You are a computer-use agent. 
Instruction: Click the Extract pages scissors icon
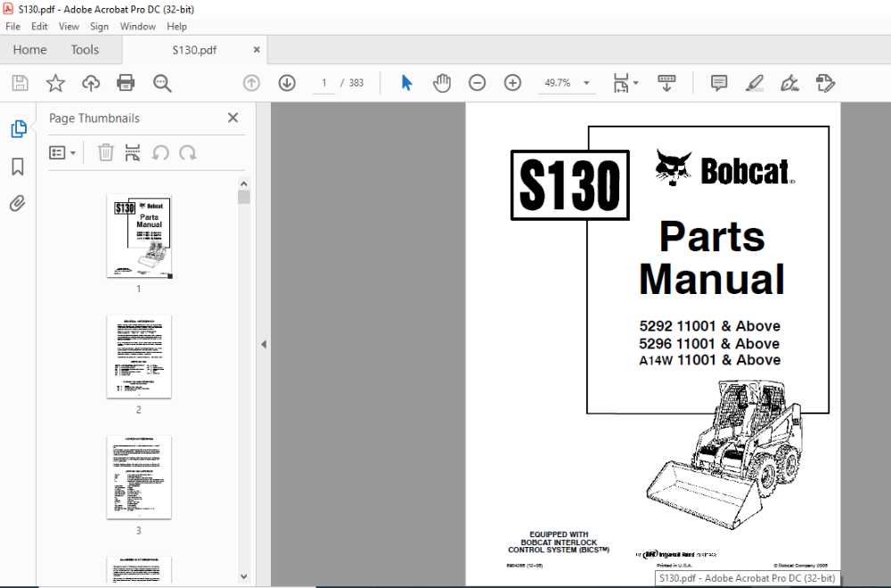coord(133,152)
